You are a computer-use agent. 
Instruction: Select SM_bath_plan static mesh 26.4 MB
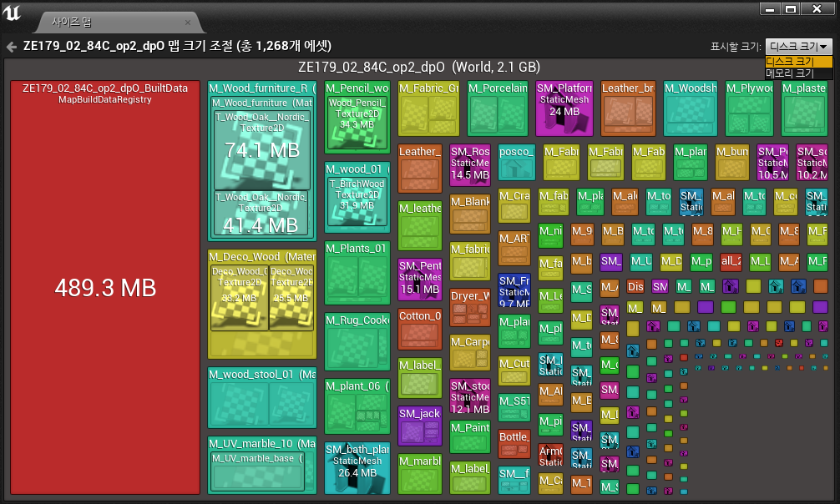357,468
